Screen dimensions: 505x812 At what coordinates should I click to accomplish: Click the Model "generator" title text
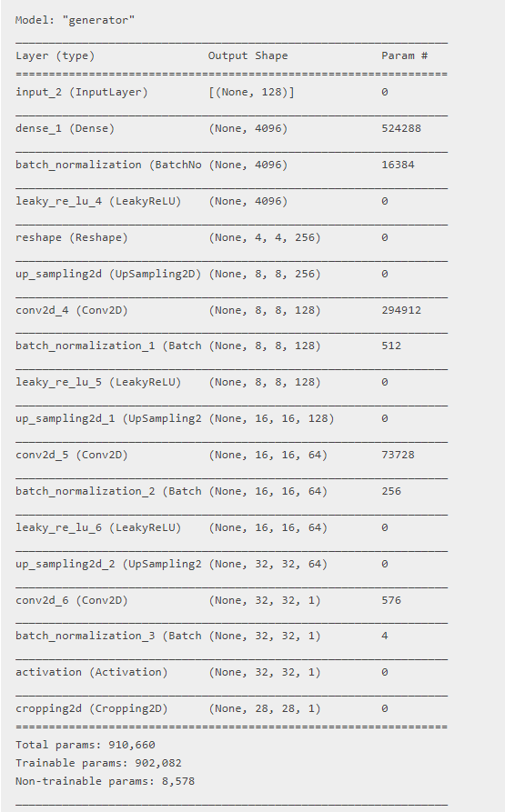pyautogui.click(x=76, y=20)
